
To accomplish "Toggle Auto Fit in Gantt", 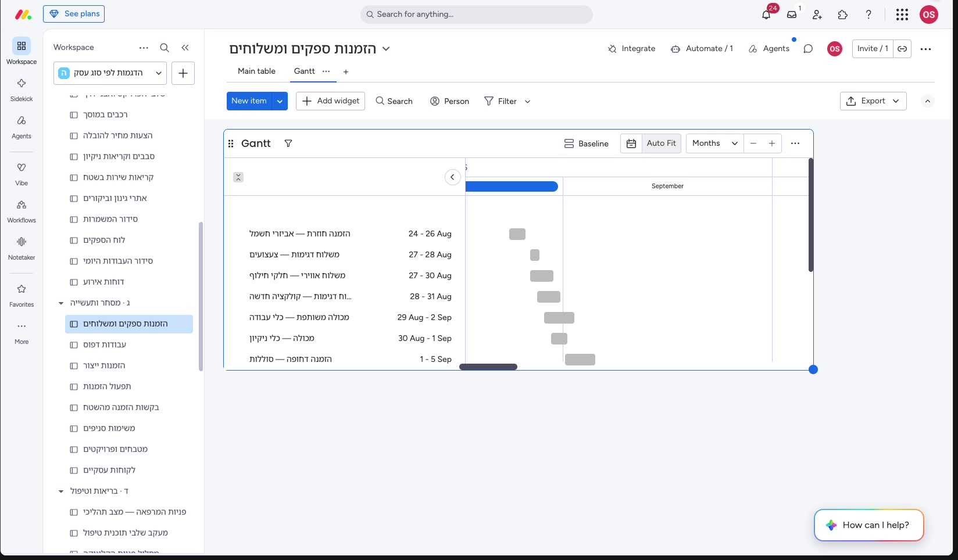I will (x=662, y=143).
